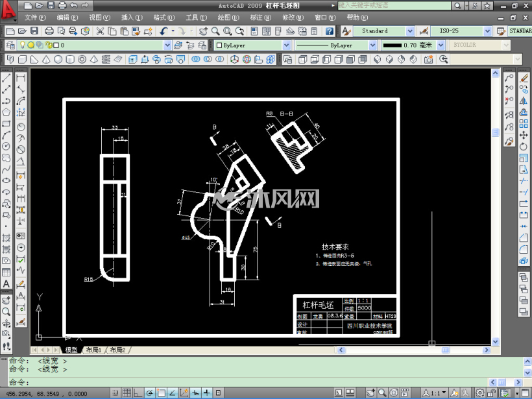This screenshot has width=532, height=399.
Task: Click the Plot printer icon
Action: pos(49,31)
